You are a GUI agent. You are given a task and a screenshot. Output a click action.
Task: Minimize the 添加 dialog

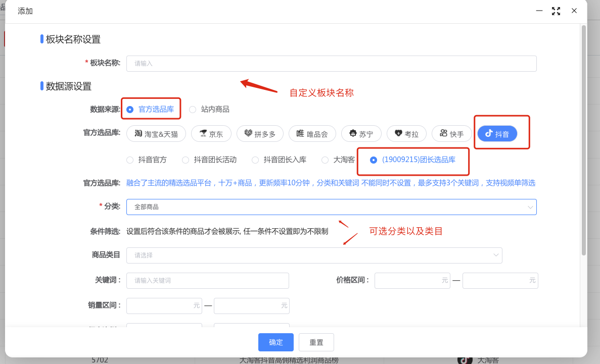pos(539,11)
